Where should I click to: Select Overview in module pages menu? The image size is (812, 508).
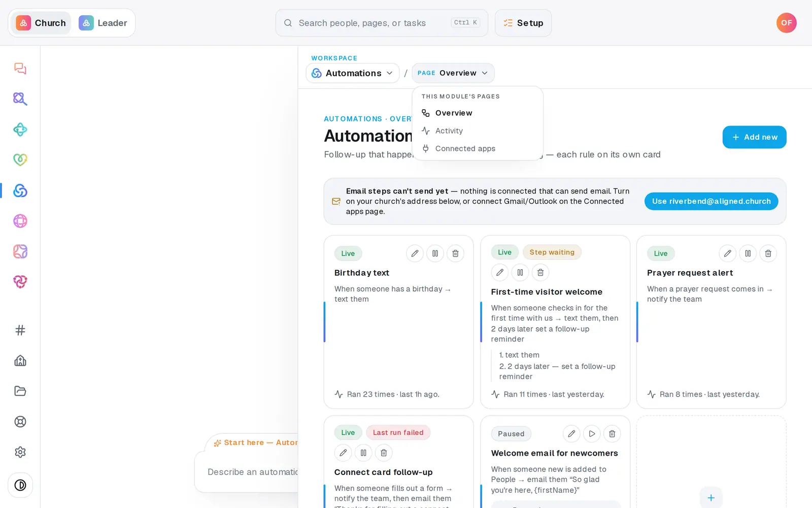tap(478, 113)
